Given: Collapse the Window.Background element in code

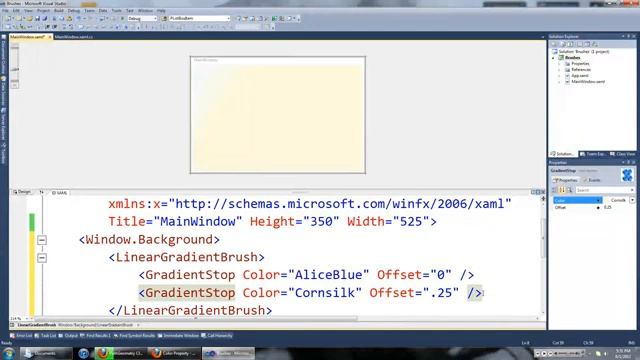Looking at the screenshot, I should click(42, 240).
